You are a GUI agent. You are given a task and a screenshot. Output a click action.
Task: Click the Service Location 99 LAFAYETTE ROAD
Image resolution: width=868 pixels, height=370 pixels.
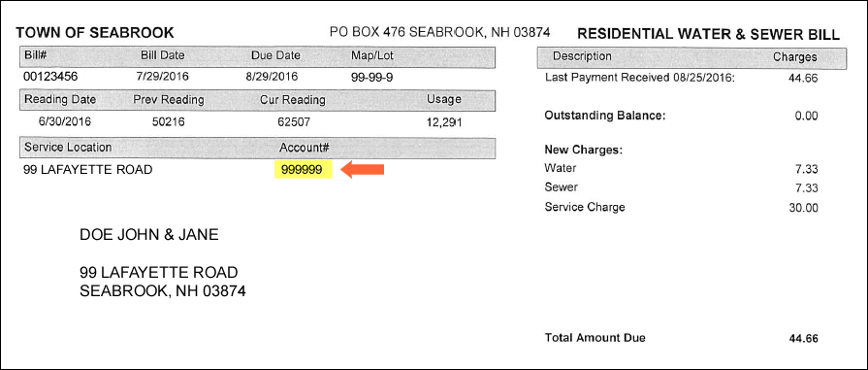[x=87, y=170]
